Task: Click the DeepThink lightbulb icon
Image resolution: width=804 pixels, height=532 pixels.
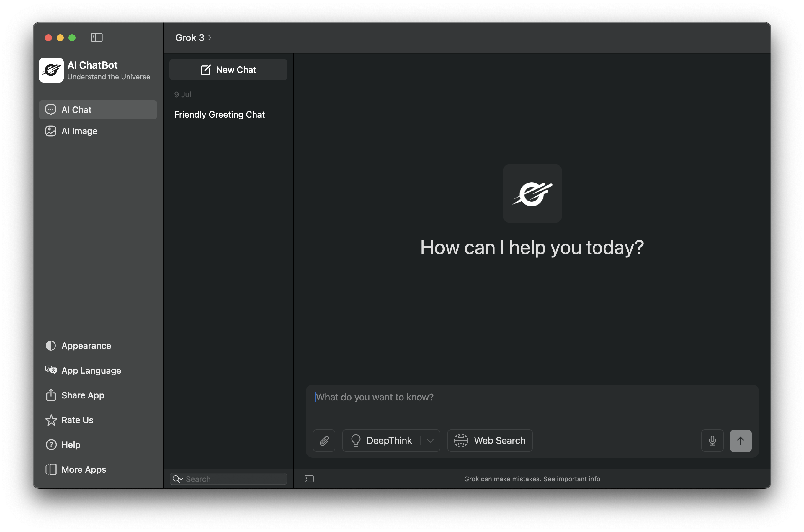Action: coord(355,441)
